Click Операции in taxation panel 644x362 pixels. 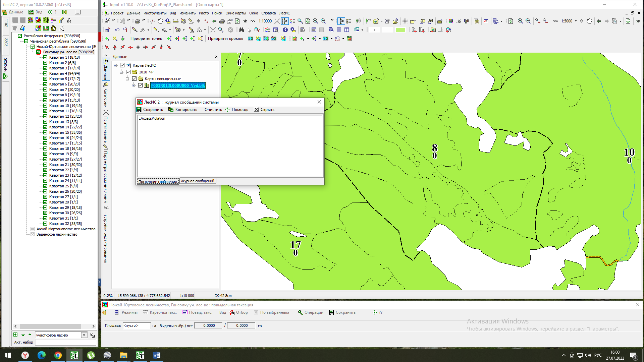[311, 312]
